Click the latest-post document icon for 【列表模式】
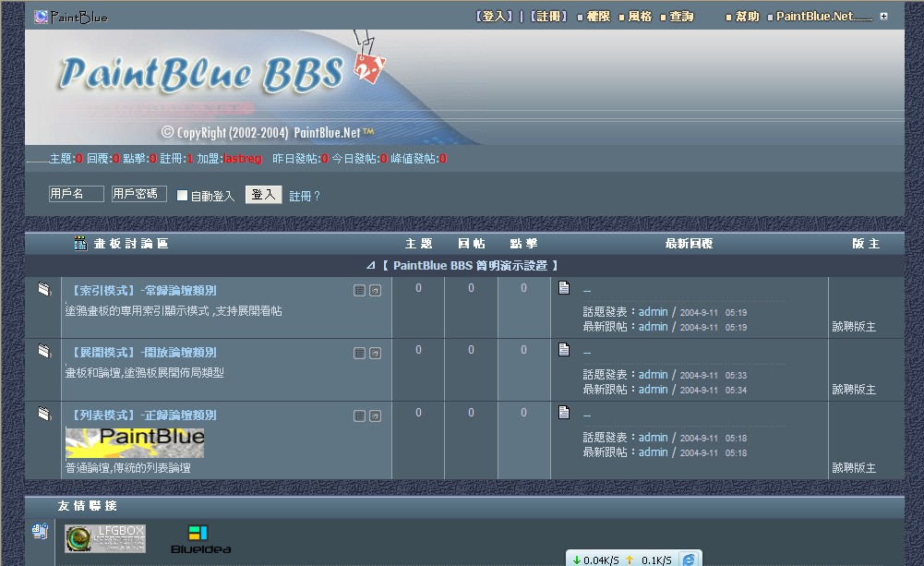This screenshot has width=924, height=566. [564, 412]
